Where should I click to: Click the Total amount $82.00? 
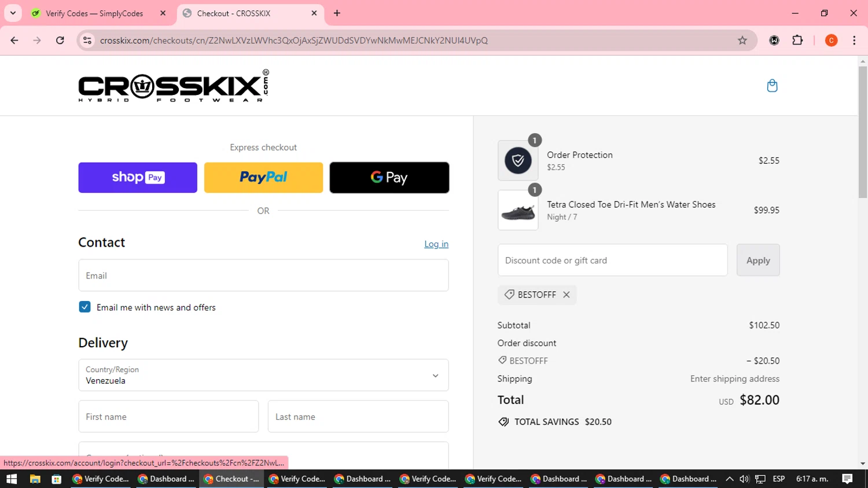(759, 400)
